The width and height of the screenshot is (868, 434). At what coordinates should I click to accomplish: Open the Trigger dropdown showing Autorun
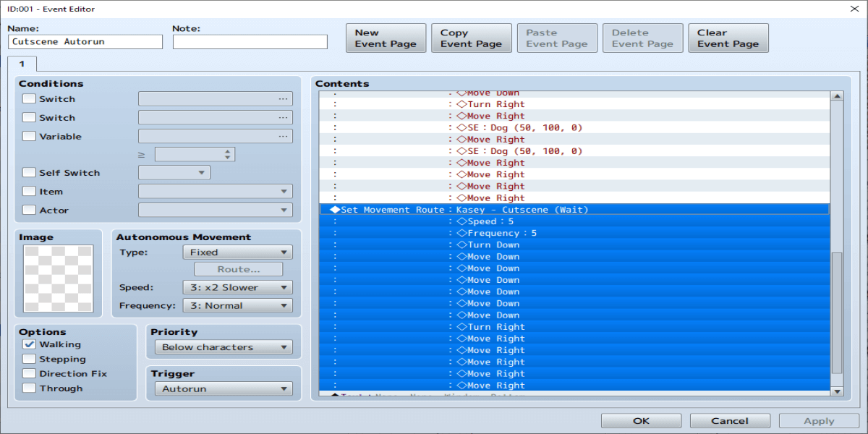[224, 388]
